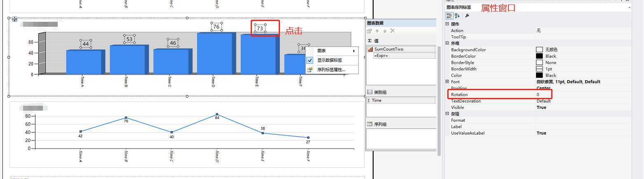The height and width of the screenshot is (179, 644).
Task: Click the SumCountTwo bar-chart series icon
Action: [x=370, y=49]
